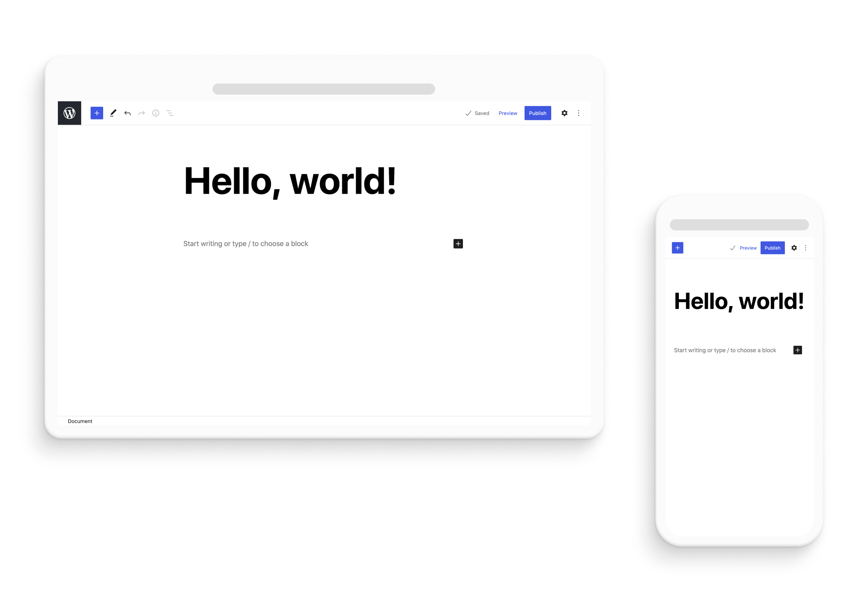Image resolution: width=868 pixels, height=601 pixels.
Task: Select the Edit (pencil) tool
Action: (x=114, y=113)
